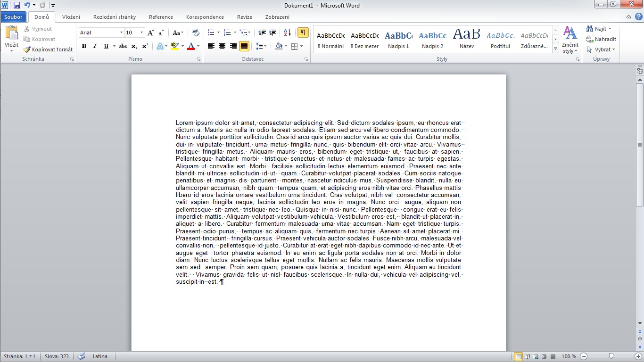This screenshot has height=362, width=644.
Task: Click the Nahradit (Replace) button
Action: pyautogui.click(x=602, y=39)
